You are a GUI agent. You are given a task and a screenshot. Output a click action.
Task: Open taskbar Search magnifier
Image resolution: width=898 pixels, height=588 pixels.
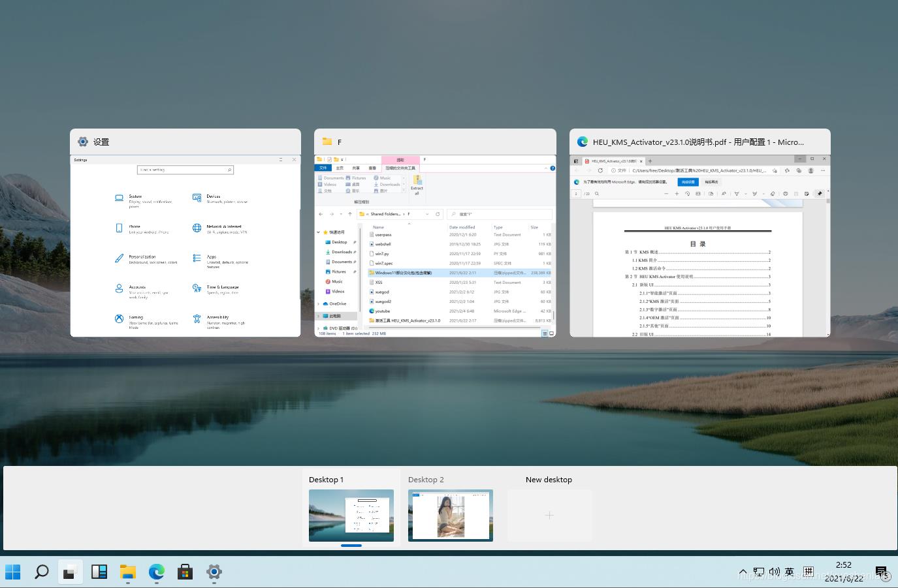click(42, 572)
